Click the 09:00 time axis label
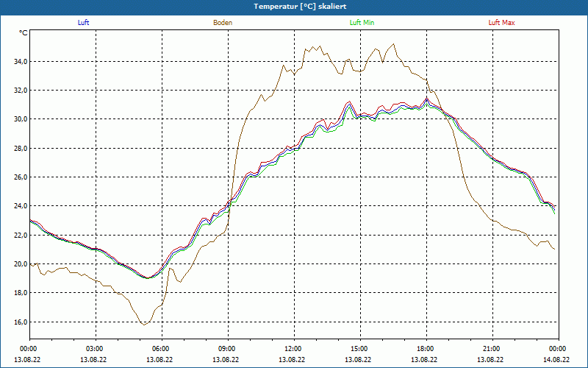This screenshot has height=368, width=588. 228,349
